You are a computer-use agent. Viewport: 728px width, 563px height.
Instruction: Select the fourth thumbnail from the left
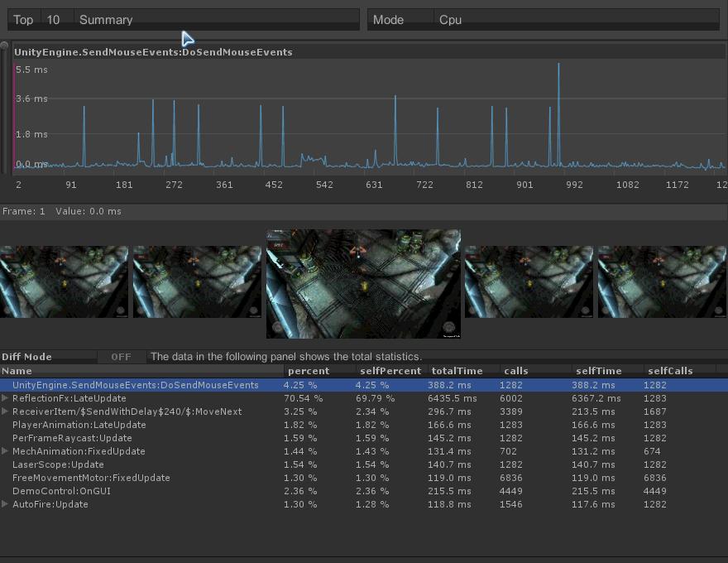click(x=529, y=282)
